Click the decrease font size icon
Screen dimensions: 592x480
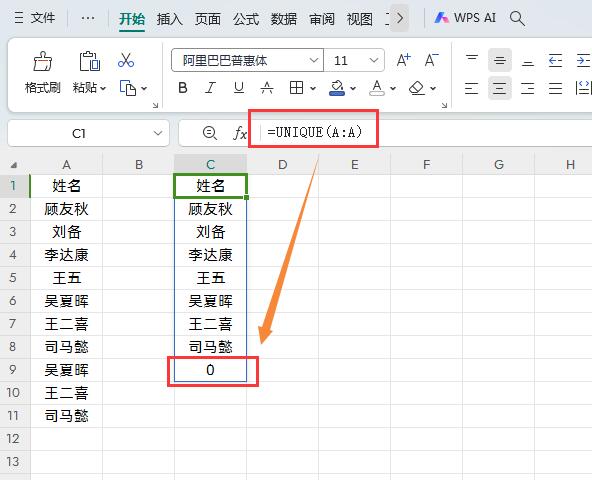tap(431, 60)
